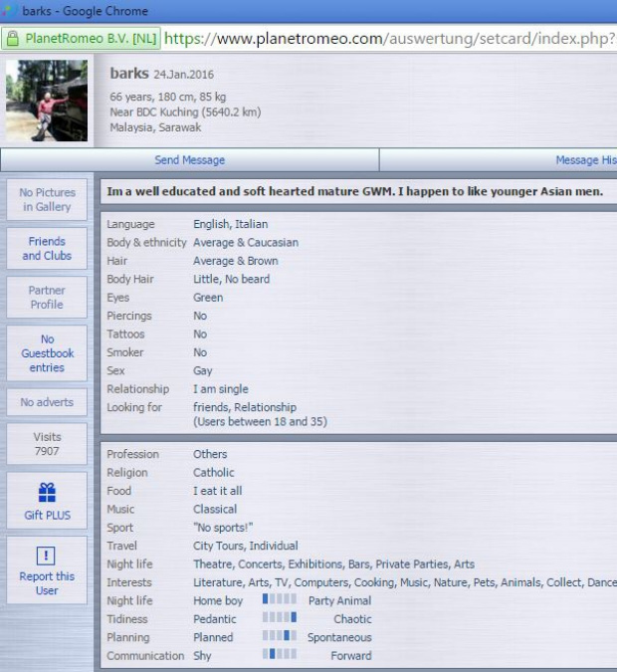
Task: Select the Partner Profile button
Action: pyautogui.click(x=47, y=298)
